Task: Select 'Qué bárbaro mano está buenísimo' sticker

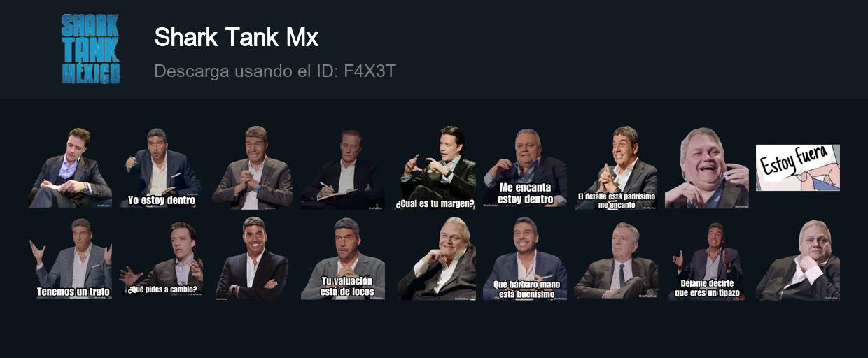Action: (525, 258)
